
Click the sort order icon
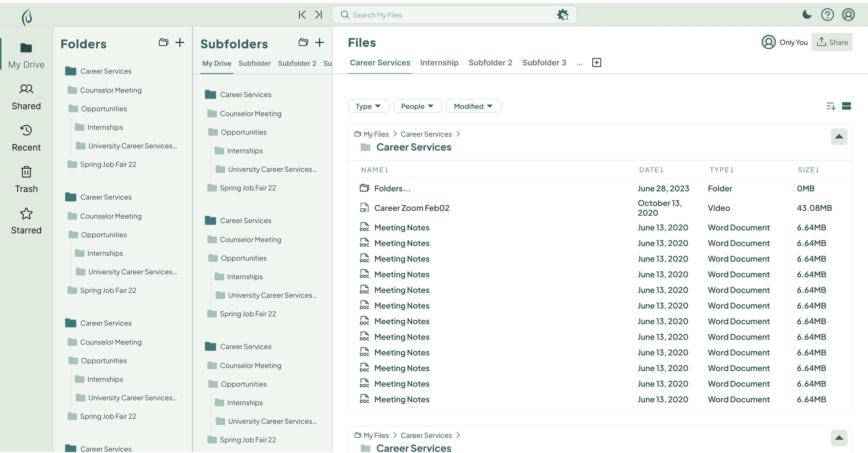click(831, 106)
